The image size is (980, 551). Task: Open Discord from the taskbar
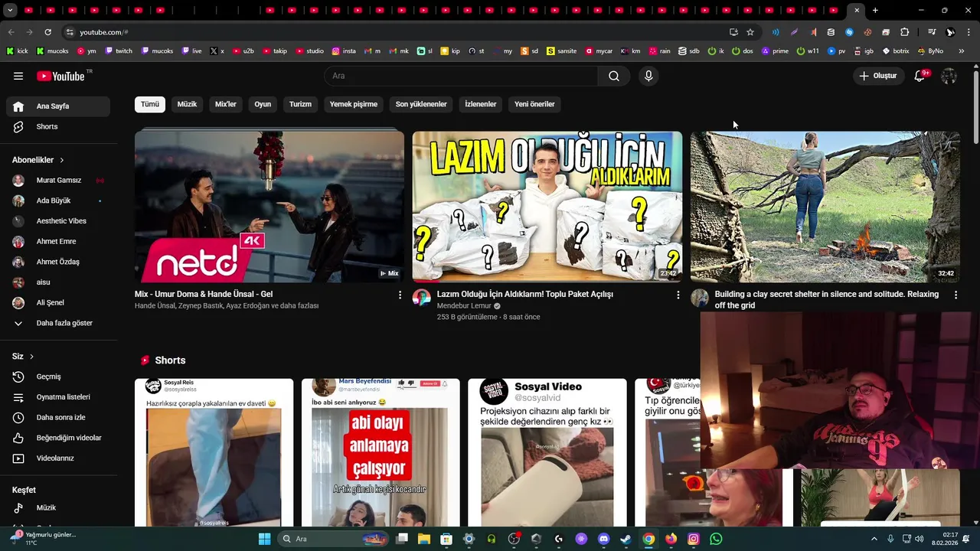603,539
